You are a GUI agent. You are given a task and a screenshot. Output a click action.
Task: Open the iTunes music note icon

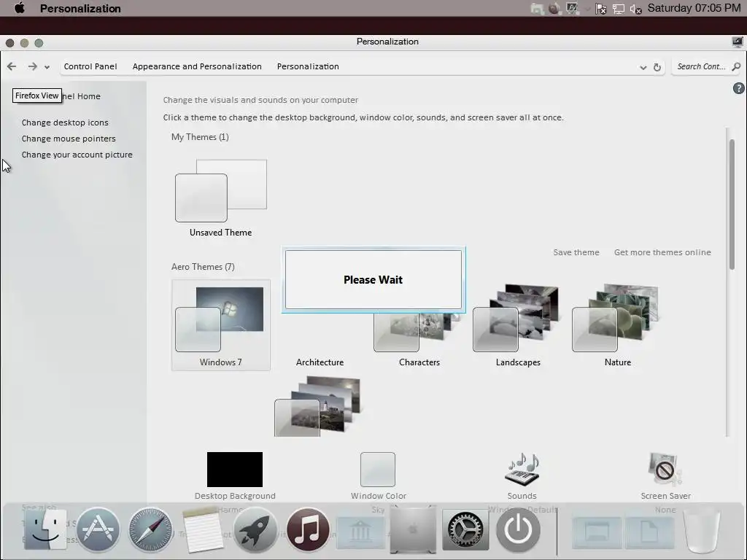(x=308, y=529)
